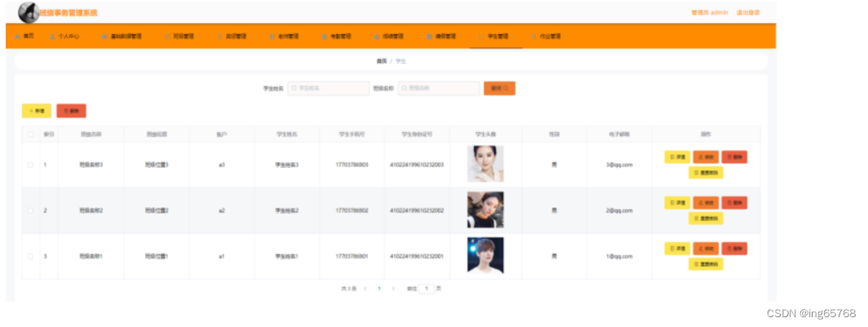Click red 删除 button for row a1
The width and height of the screenshot is (868, 327).
tap(734, 249)
